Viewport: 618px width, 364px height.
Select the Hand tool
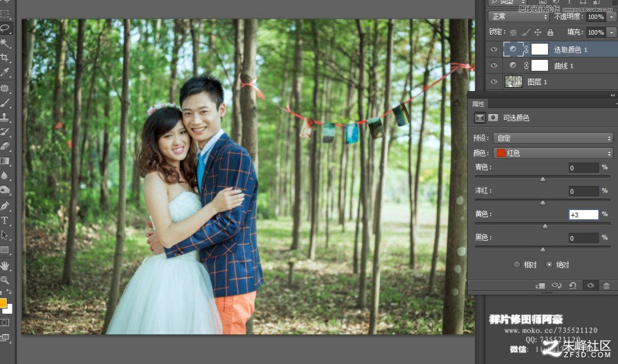coord(5,266)
